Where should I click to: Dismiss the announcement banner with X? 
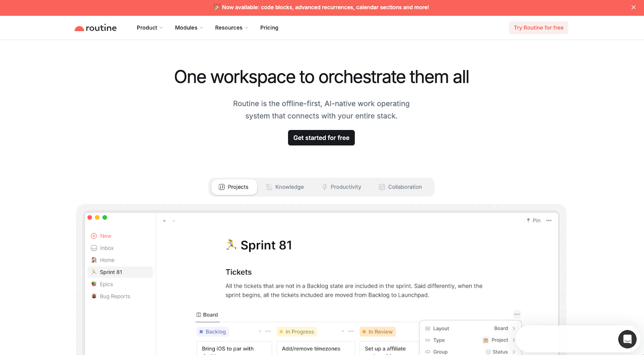pos(634,7)
